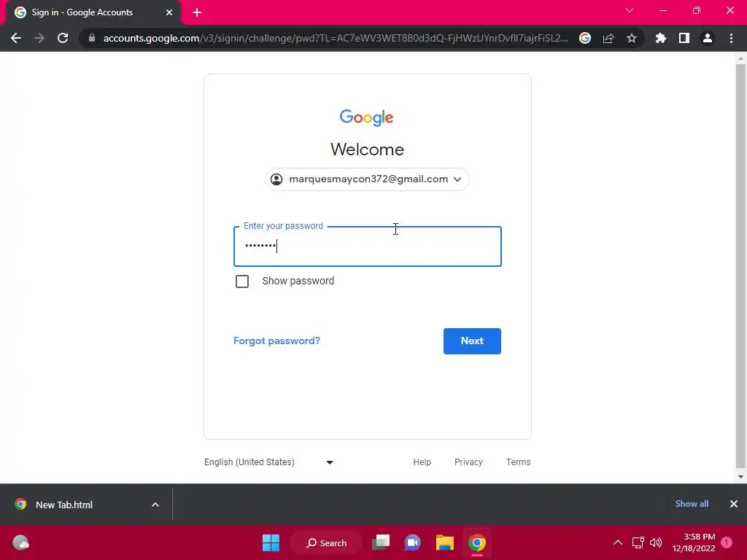The height and width of the screenshot is (560, 747).
Task: Bookmark this tab with the star icon
Action: pyautogui.click(x=632, y=38)
